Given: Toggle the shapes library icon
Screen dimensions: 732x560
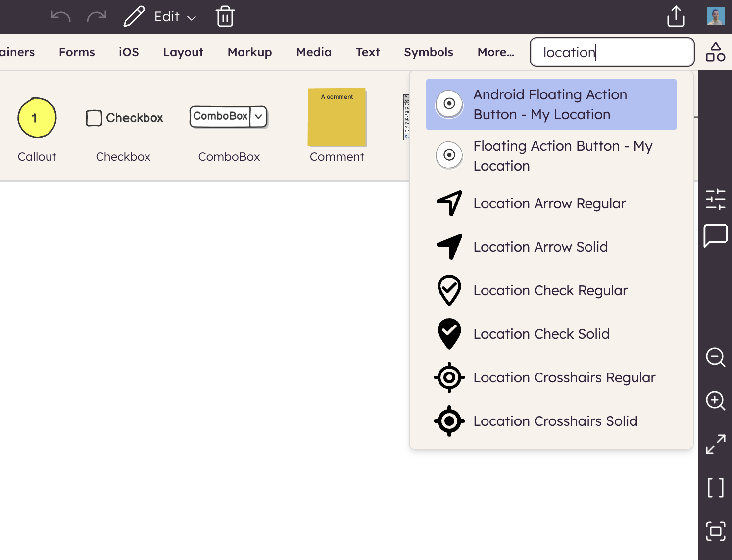Looking at the screenshot, I should click(x=715, y=52).
